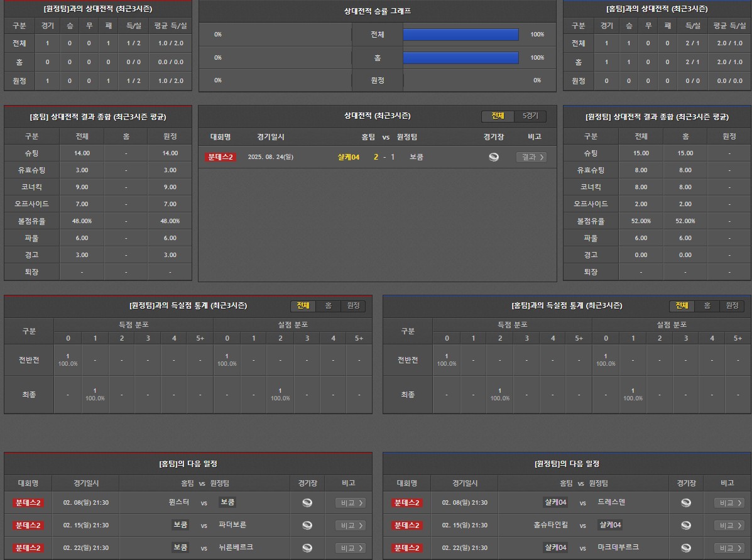Select stadium icon for 샬케04 vs 마크데부르크 match
The image size is (752, 560).
[686, 548]
